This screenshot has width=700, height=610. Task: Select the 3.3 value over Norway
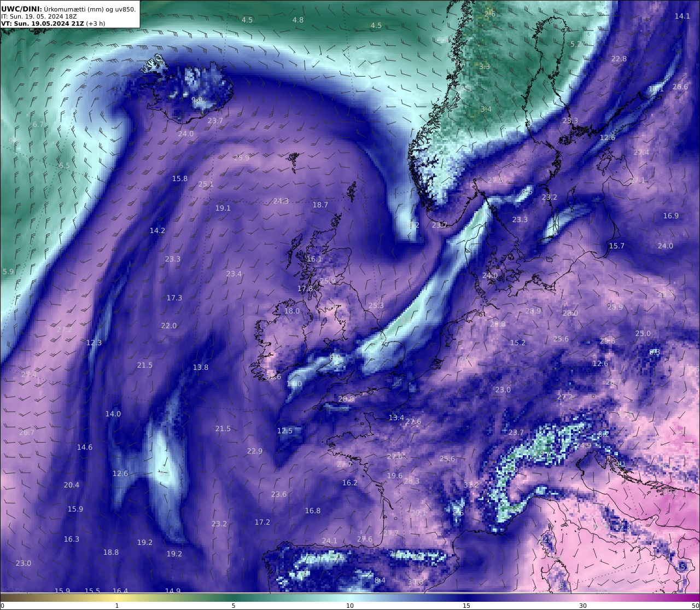[485, 67]
